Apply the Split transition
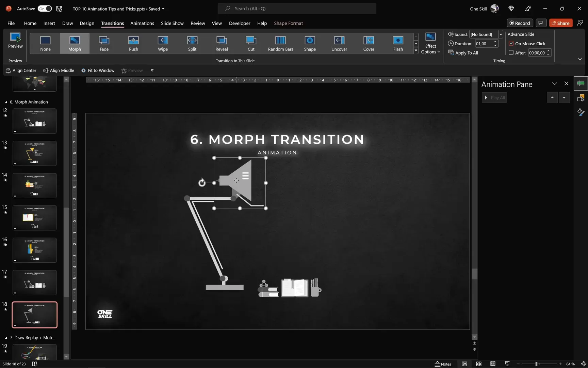 click(192, 43)
